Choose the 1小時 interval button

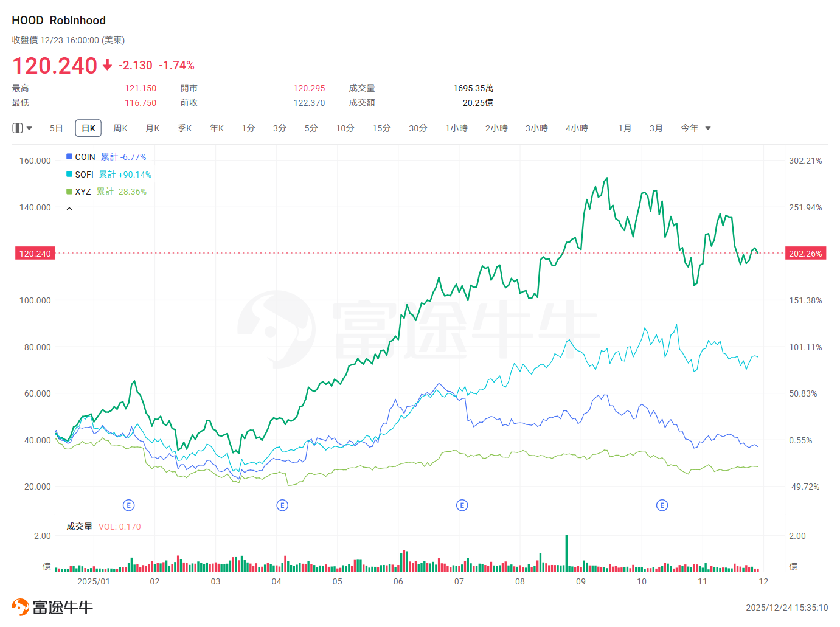click(x=456, y=128)
